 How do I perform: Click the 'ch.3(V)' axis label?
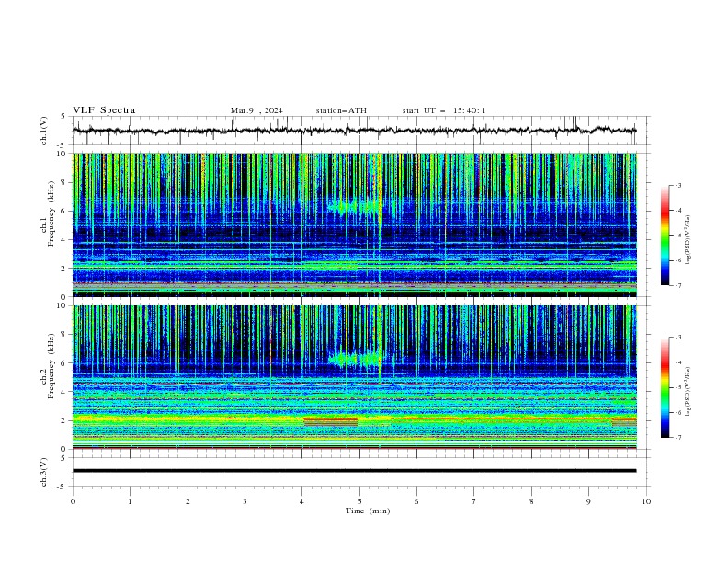click(44, 472)
